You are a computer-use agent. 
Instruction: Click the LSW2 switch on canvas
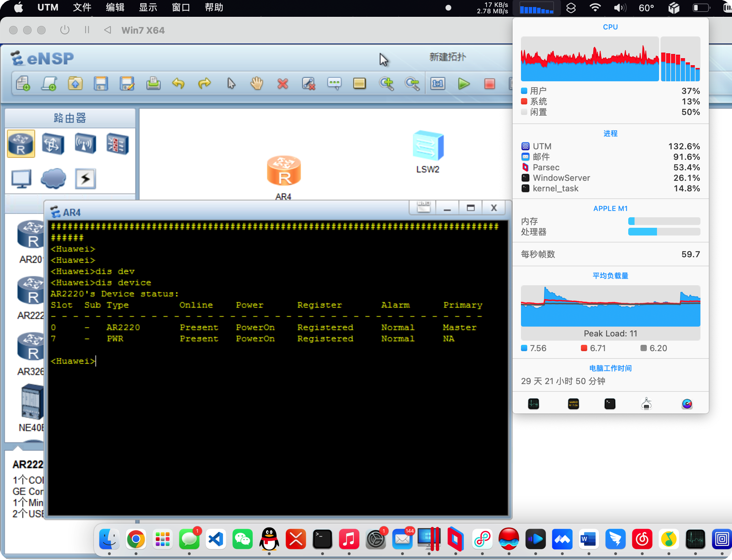click(x=428, y=146)
